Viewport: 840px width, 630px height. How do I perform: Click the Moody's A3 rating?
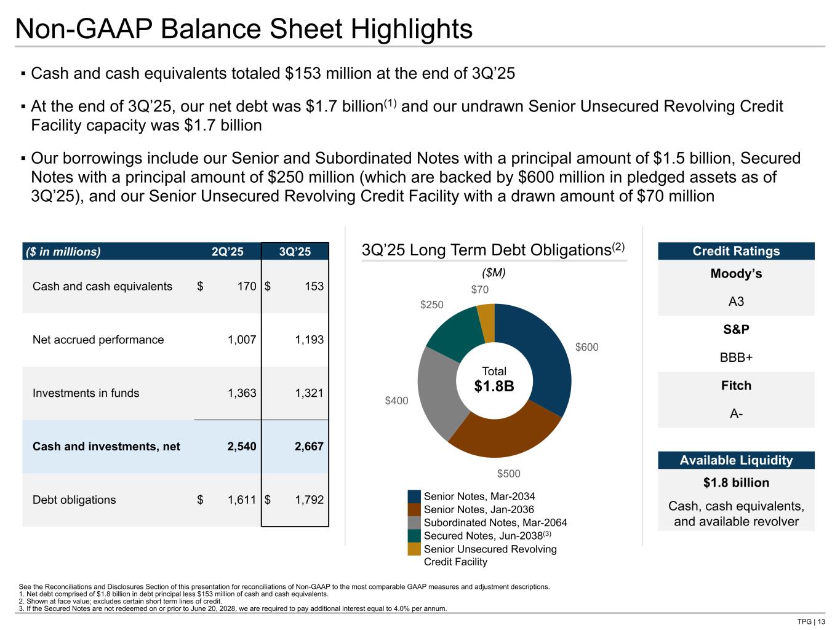tap(736, 301)
